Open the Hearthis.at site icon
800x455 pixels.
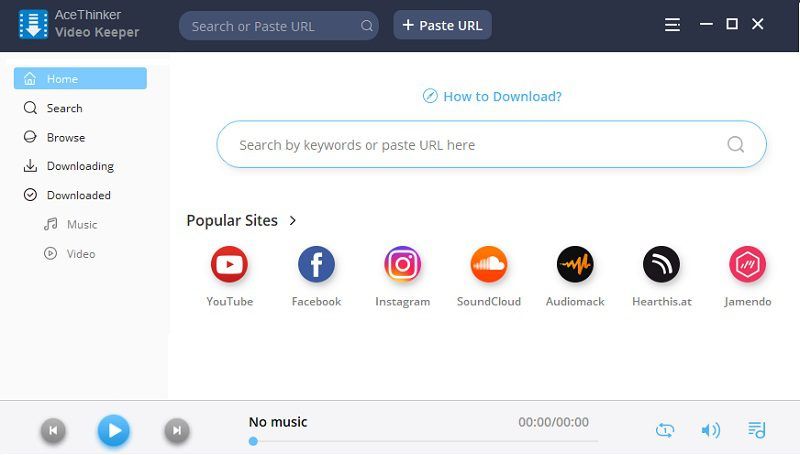click(x=661, y=264)
